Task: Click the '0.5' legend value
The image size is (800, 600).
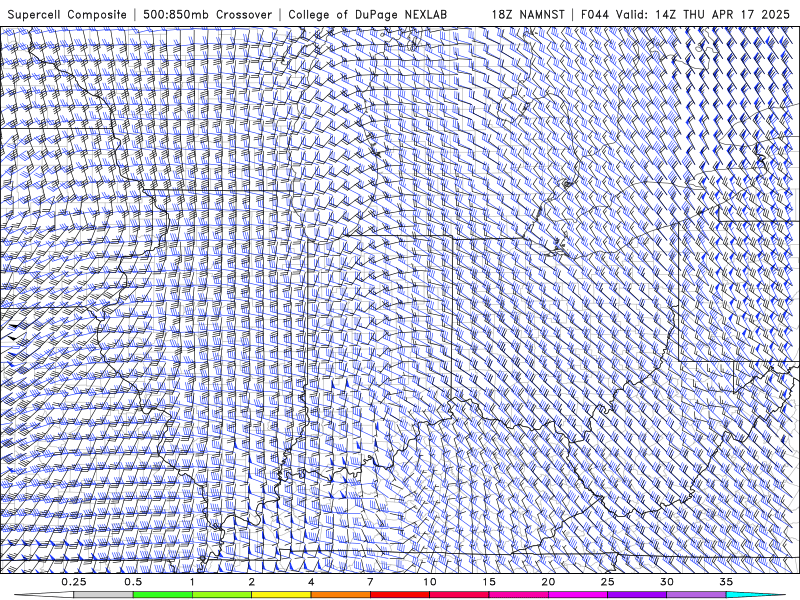Action: (133, 582)
